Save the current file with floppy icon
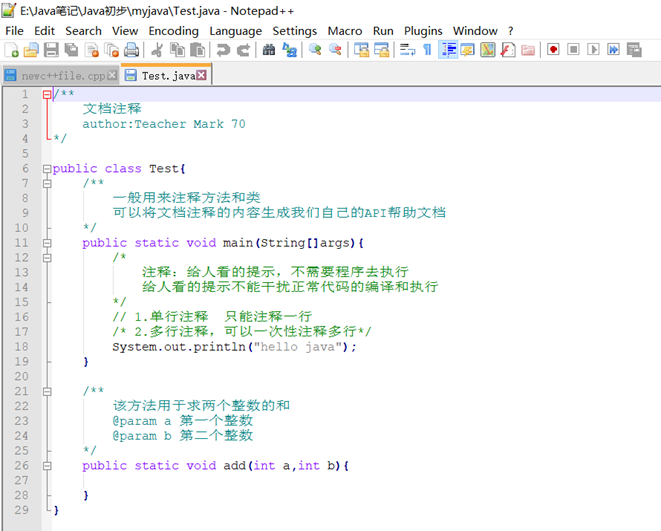 (51, 50)
